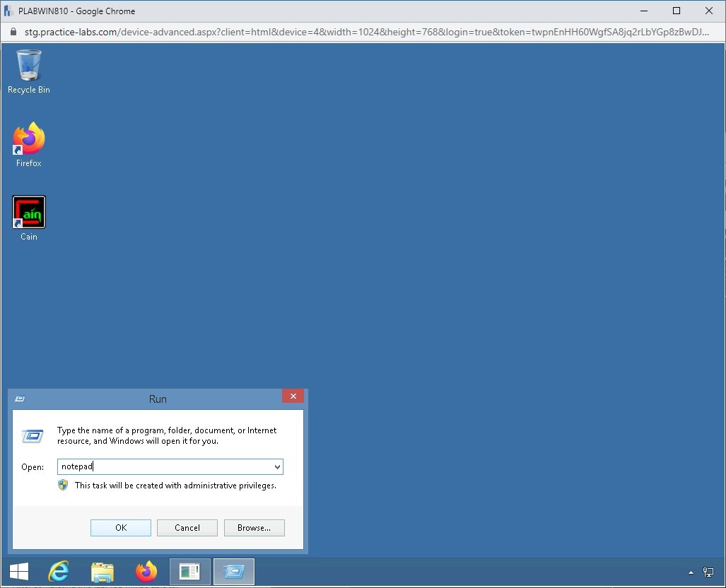Launch Internet Explorer from the taskbar

pos(59,571)
